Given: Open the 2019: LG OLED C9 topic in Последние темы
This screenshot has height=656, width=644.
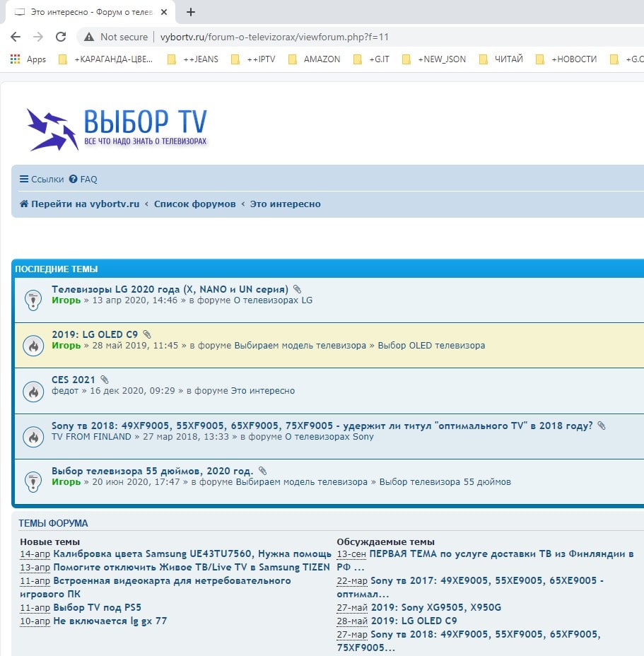Looking at the screenshot, I should point(95,334).
